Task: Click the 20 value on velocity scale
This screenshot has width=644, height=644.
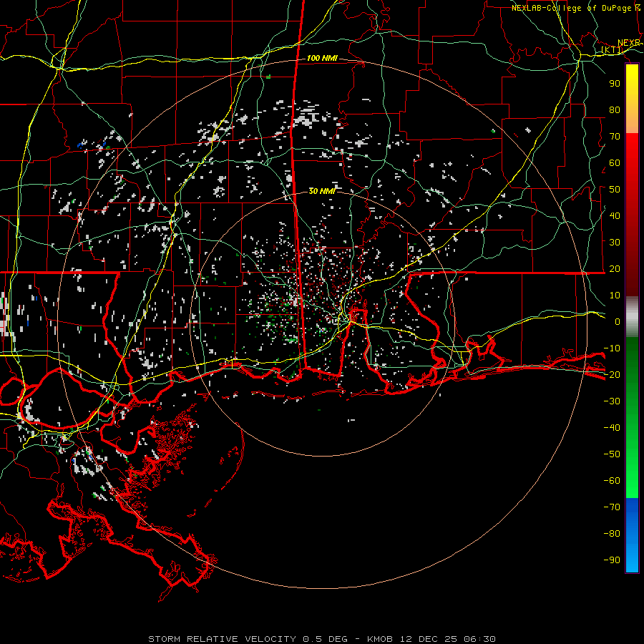Action: coord(615,268)
